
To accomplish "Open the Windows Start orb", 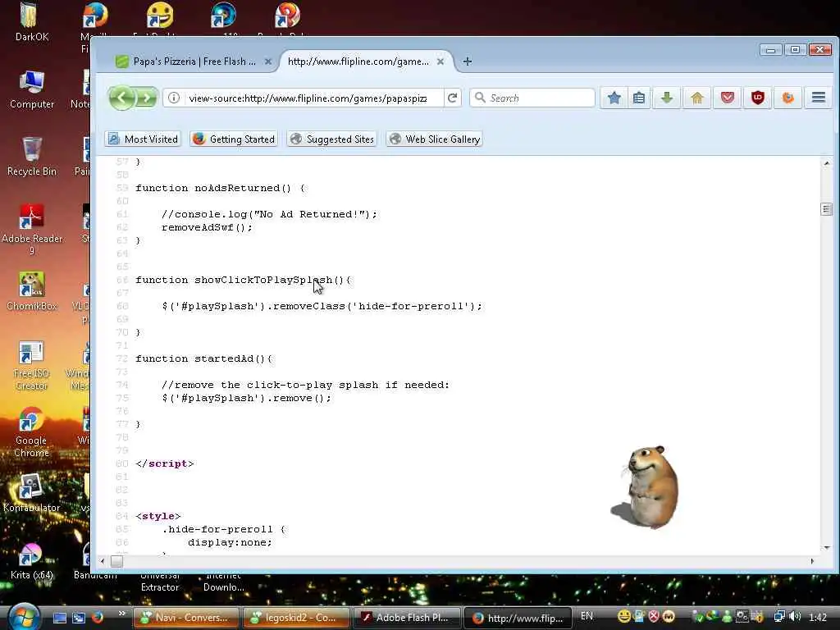I will pyautogui.click(x=24, y=616).
